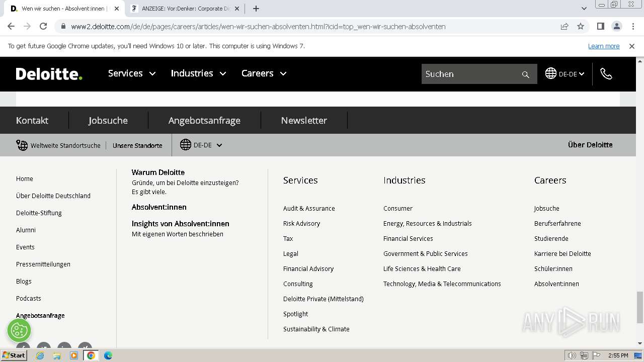644x362 pixels.
Task: Click the Deloitte logo
Action: point(49,74)
